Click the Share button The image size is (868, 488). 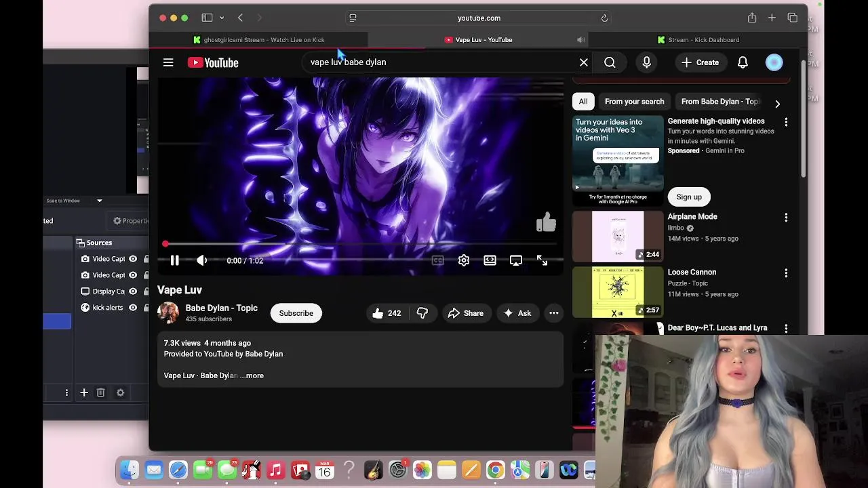click(x=466, y=313)
